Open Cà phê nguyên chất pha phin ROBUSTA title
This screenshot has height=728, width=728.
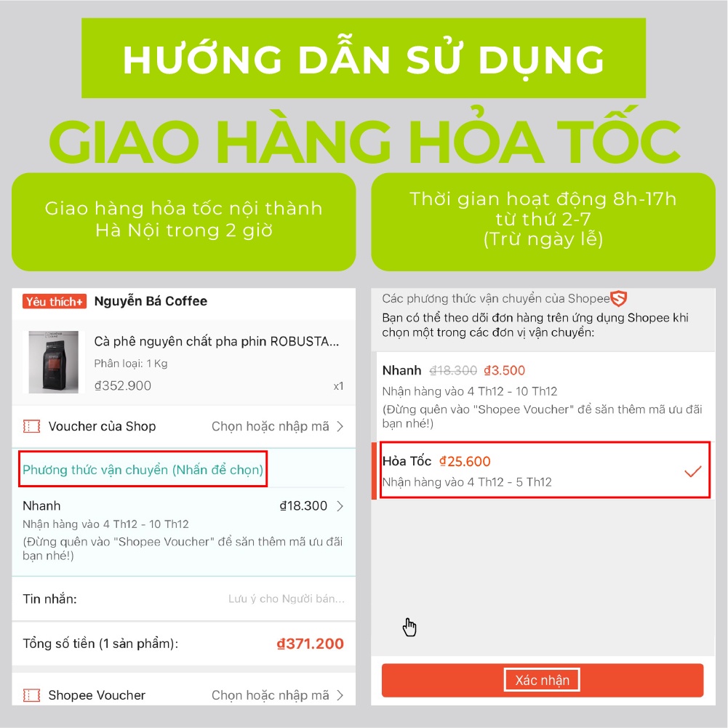[216, 341]
